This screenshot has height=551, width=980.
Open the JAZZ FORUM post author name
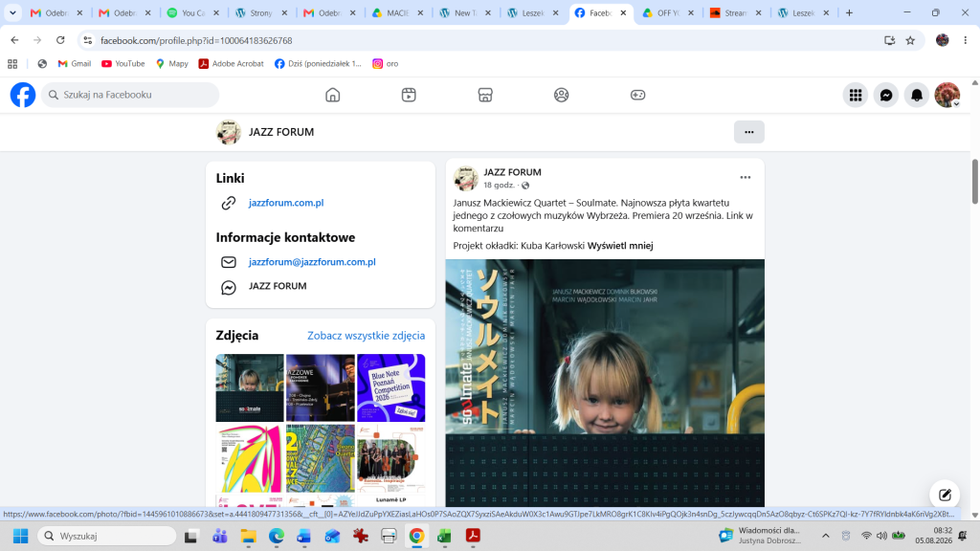[x=513, y=172]
